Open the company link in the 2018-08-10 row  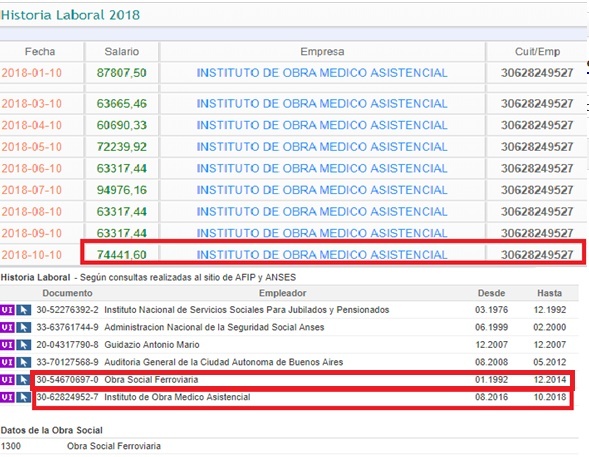pyautogui.click(x=322, y=211)
